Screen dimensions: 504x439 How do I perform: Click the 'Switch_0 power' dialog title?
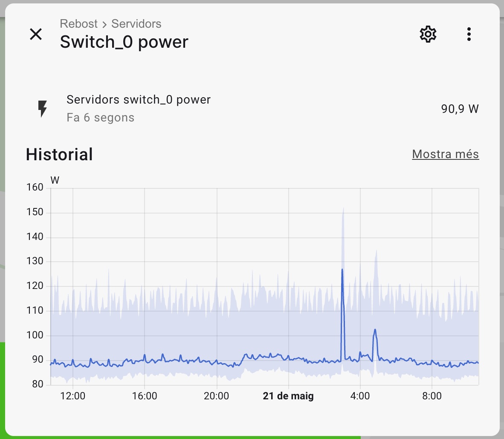pyautogui.click(x=124, y=42)
